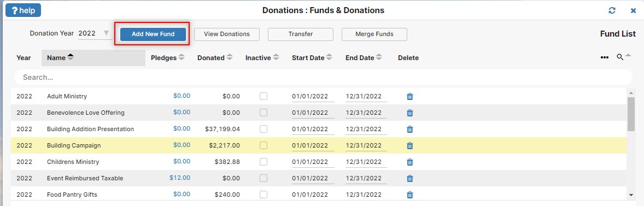Open the Donation Year 2022 dropdown
This screenshot has width=644, height=206.
tap(95, 33)
